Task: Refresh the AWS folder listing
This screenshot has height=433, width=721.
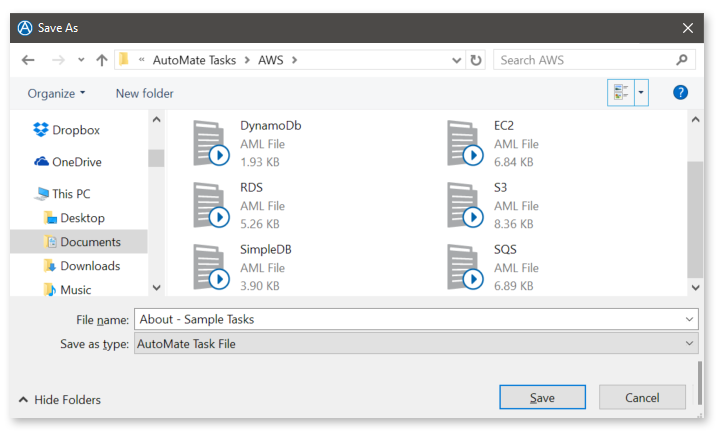Action: point(475,60)
